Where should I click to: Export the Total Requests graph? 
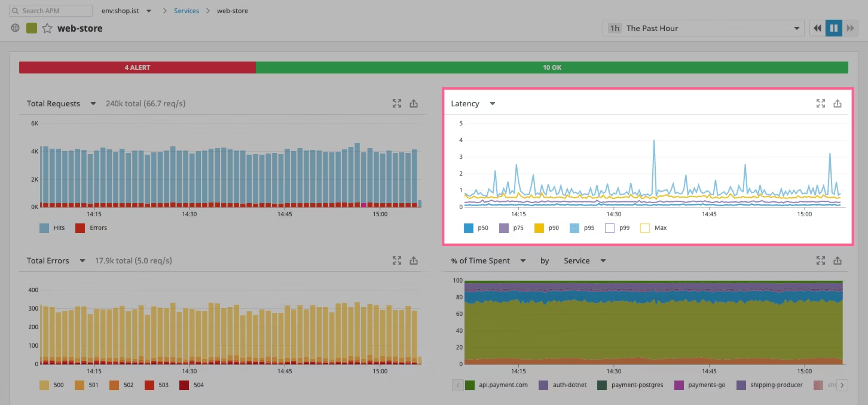pos(414,103)
